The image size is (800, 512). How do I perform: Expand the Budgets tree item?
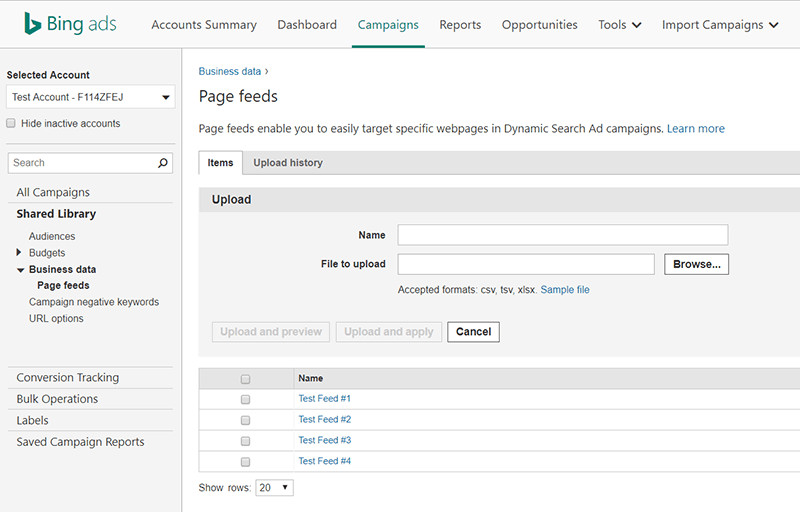[x=19, y=253]
